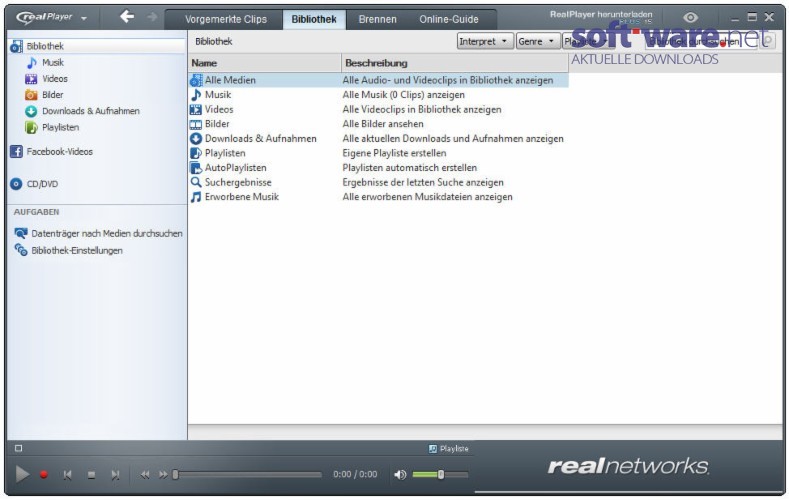Toggle the eye private mode icon
Screen dimensions: 789x500
click(690, 18)
